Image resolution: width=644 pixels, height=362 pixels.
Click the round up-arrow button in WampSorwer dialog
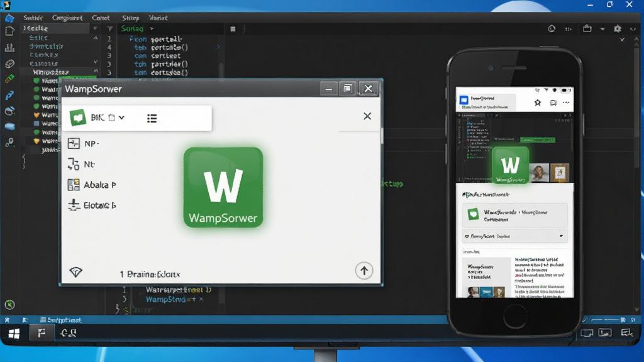pos(364,270)
